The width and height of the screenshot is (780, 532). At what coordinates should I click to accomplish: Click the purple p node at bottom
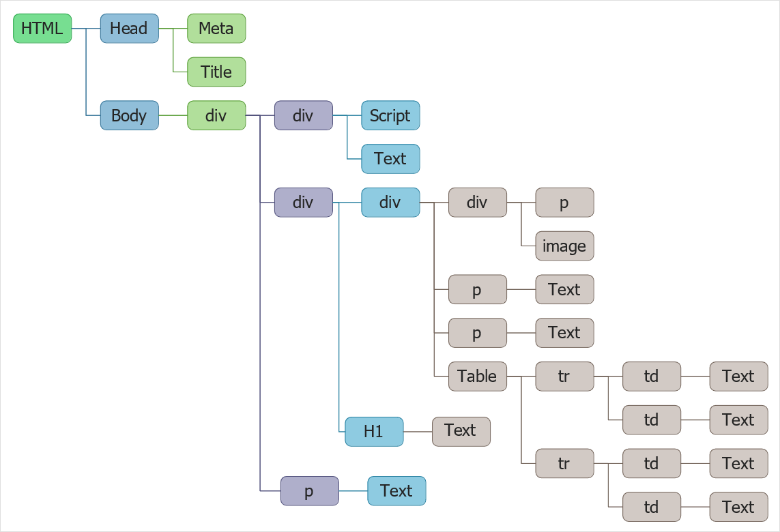[309, 490]
